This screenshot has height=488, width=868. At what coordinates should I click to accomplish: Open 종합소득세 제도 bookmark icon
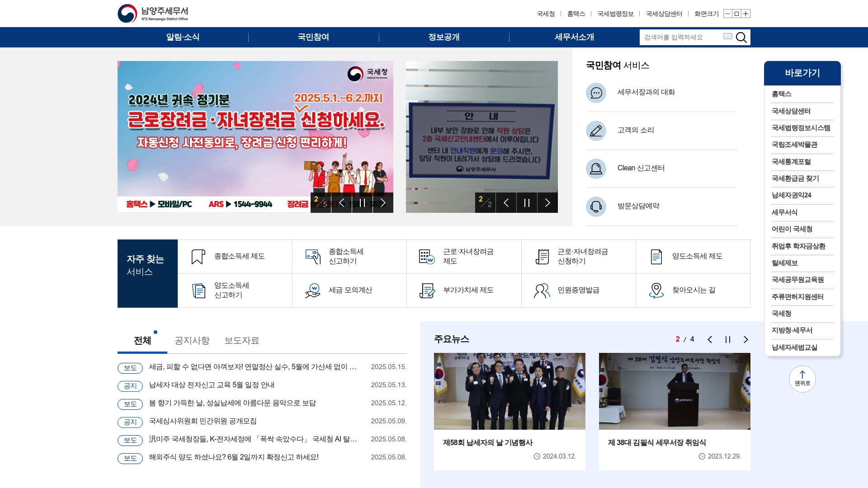click(198, 257)
